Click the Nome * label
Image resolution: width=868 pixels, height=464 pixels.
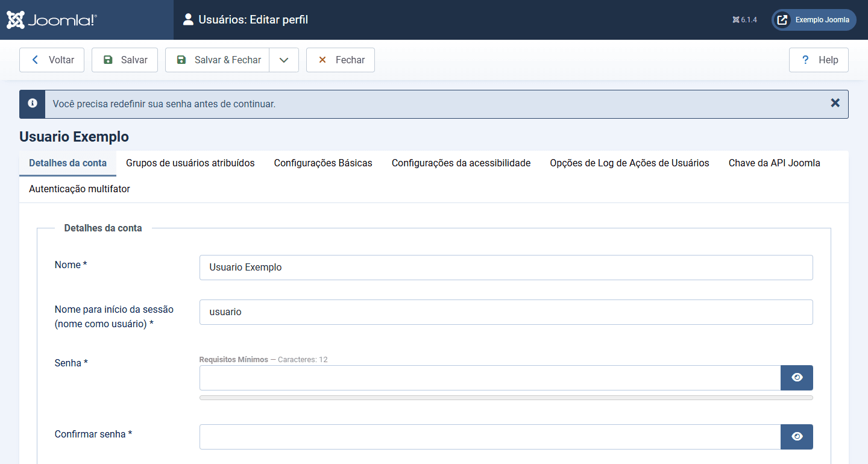71,265
